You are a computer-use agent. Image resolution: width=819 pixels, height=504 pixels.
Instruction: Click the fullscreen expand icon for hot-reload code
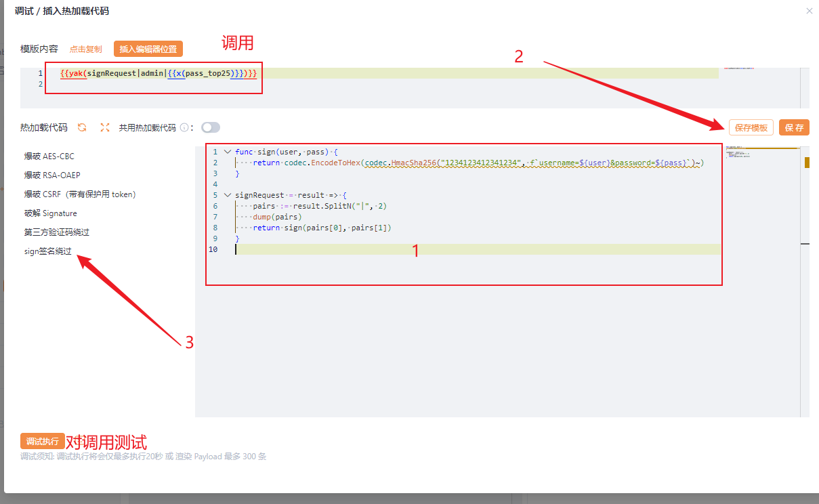coord(105,127)
